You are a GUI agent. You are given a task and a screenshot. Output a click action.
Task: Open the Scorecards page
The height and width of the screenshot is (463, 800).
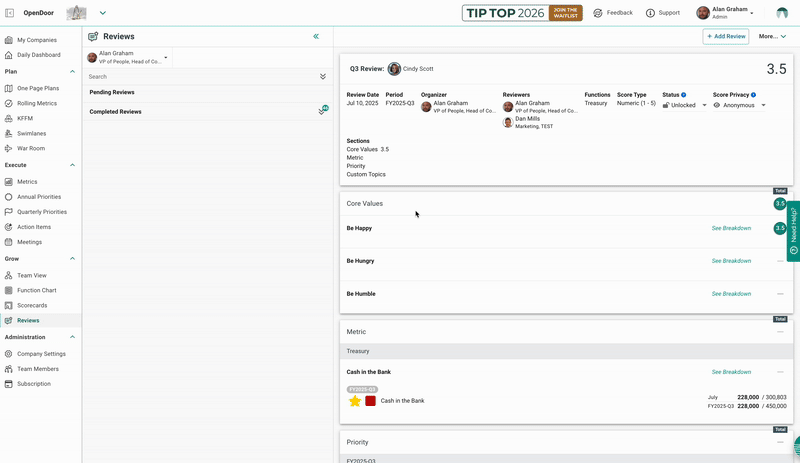(x=32, y=305)
